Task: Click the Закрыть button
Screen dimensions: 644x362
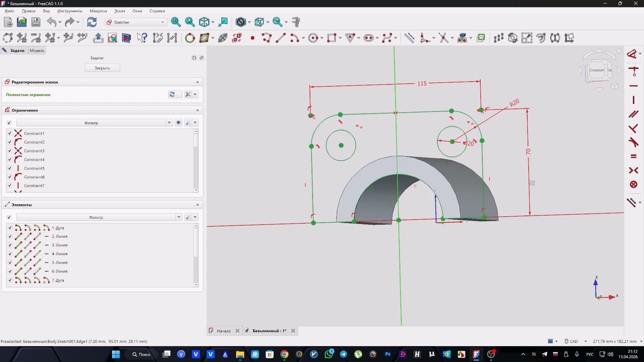Action: pyautogui.click(x=102, y=67)
